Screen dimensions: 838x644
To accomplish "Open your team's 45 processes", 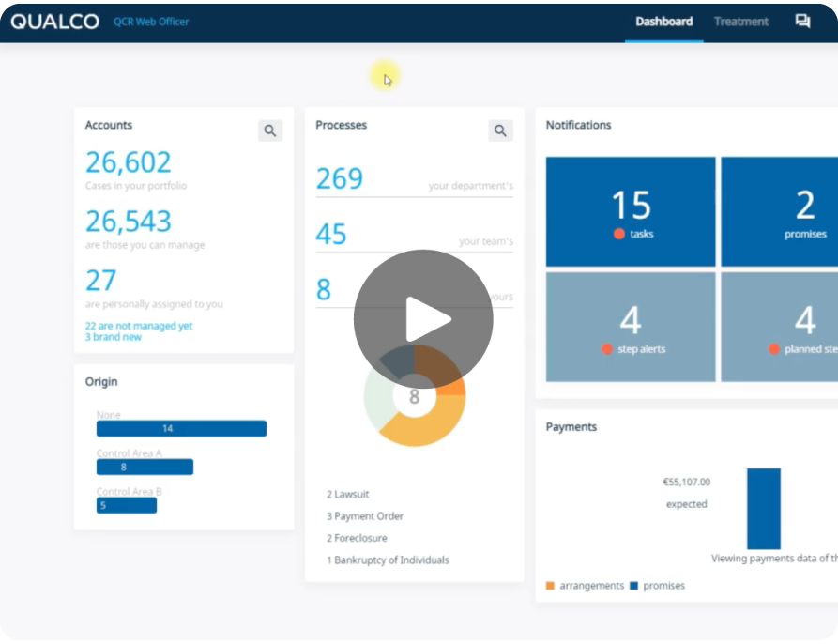I will [x=331, y=235].
